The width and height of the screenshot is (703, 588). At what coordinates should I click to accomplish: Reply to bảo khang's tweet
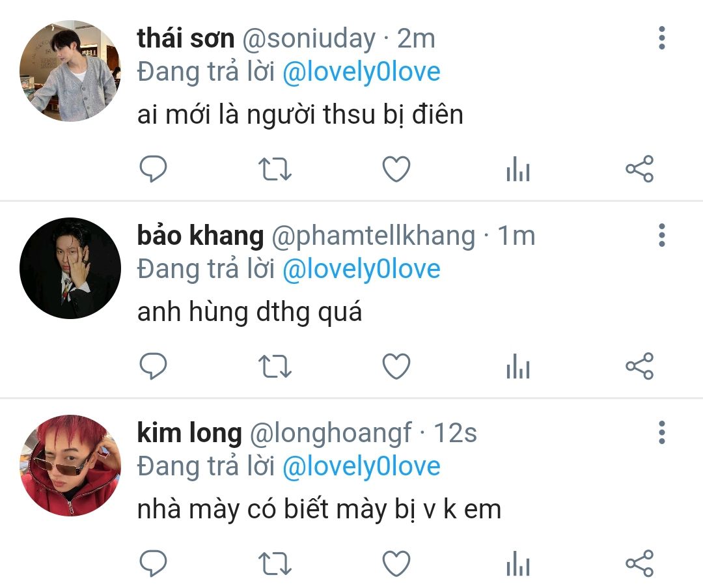click(154, 367)
